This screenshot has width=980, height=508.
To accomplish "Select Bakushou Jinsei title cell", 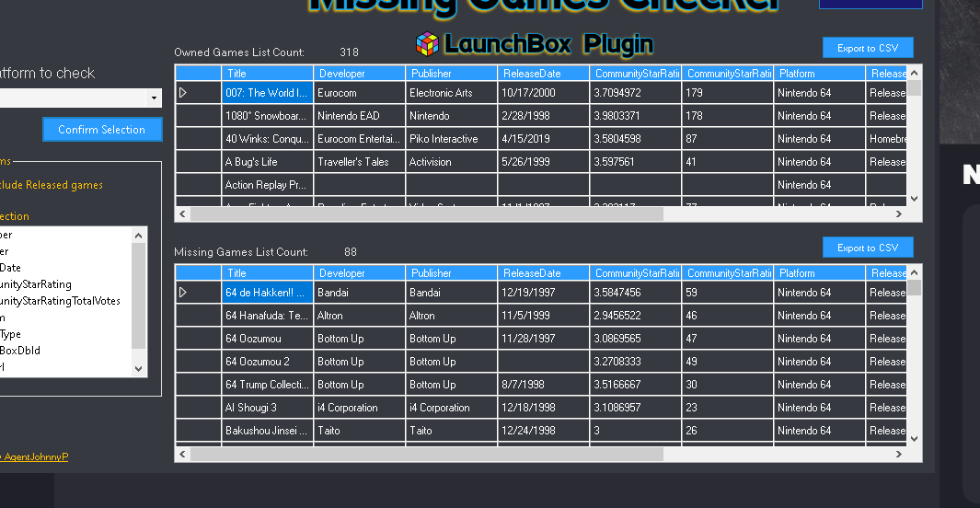I will pyautogui.click(x=267, y=431).
